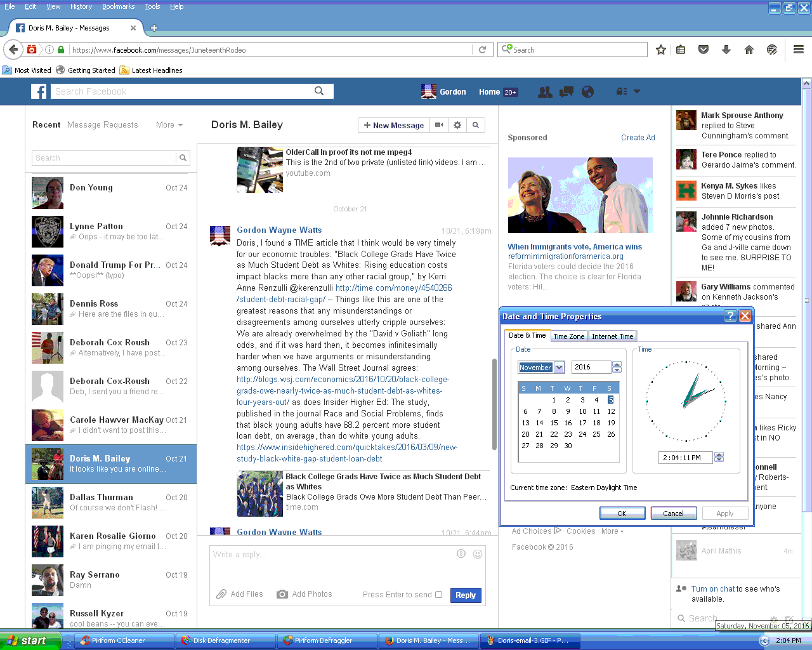Open the friend requests icon

tap(544, 92)
